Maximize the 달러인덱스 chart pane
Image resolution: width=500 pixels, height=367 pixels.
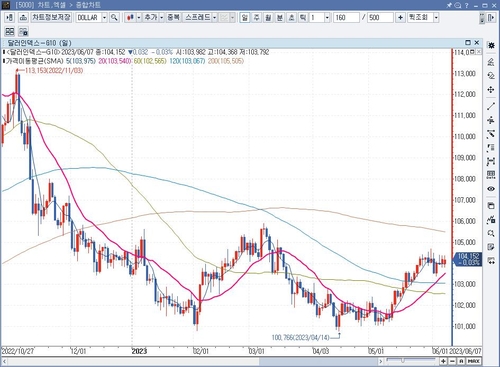click(x=468, y=43)
